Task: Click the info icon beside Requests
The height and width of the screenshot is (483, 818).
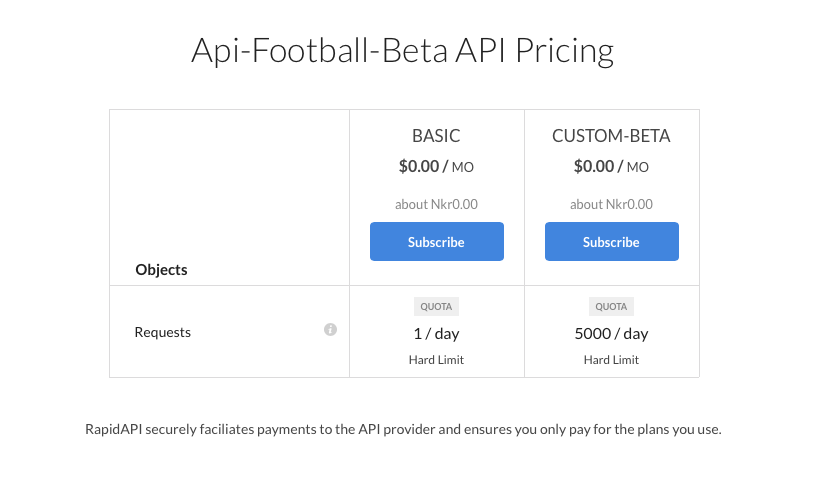Action: tap(330, 330)
